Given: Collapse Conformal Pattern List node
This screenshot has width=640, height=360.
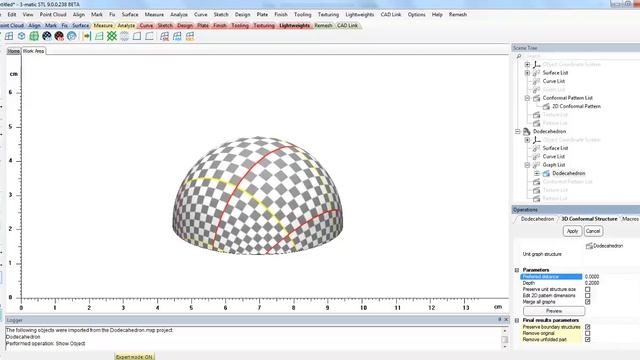Looking at the screenshot, I should (x=527, y=98).
